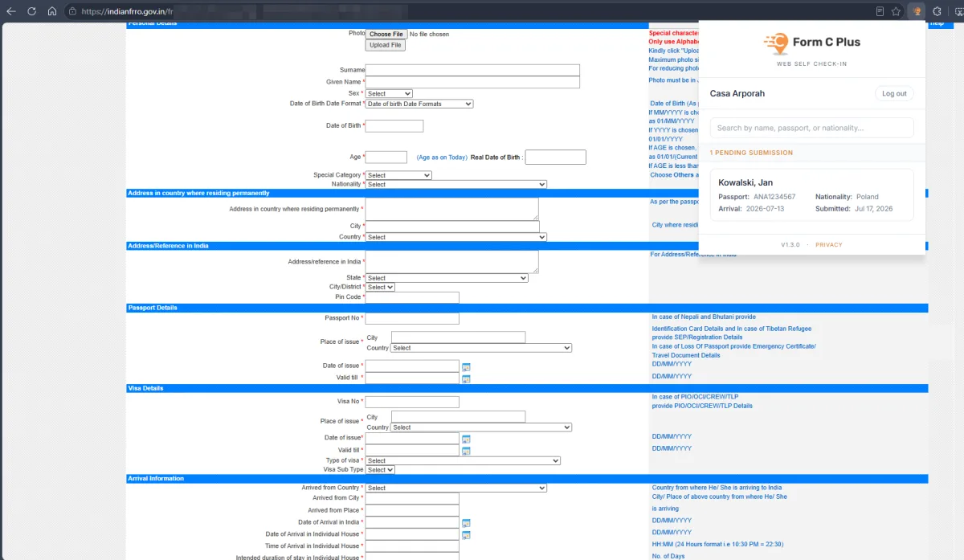Go back with the browser back arrow
The width and height of the screenshot is (964, 560).
click(11, 11)
